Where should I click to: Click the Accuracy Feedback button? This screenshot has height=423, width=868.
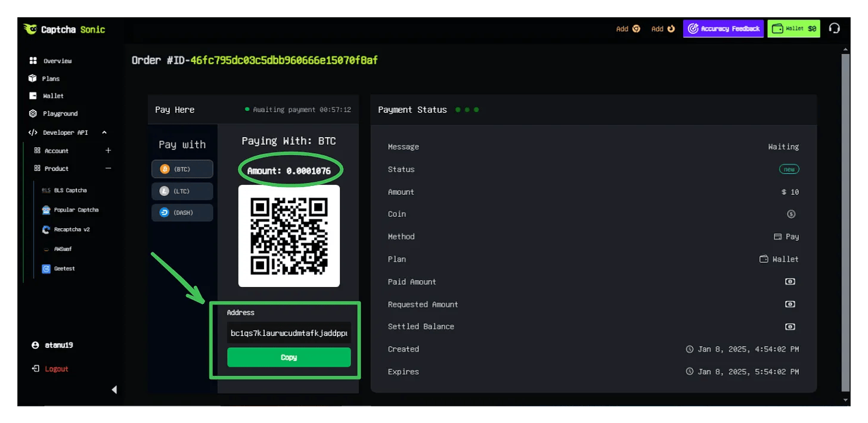(723, 29)
